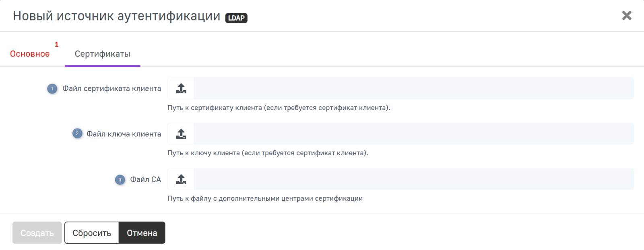This screenshot has height=250, width=644.
Task: Click the Файл ключа клиента label
Action: click(124, 134)
